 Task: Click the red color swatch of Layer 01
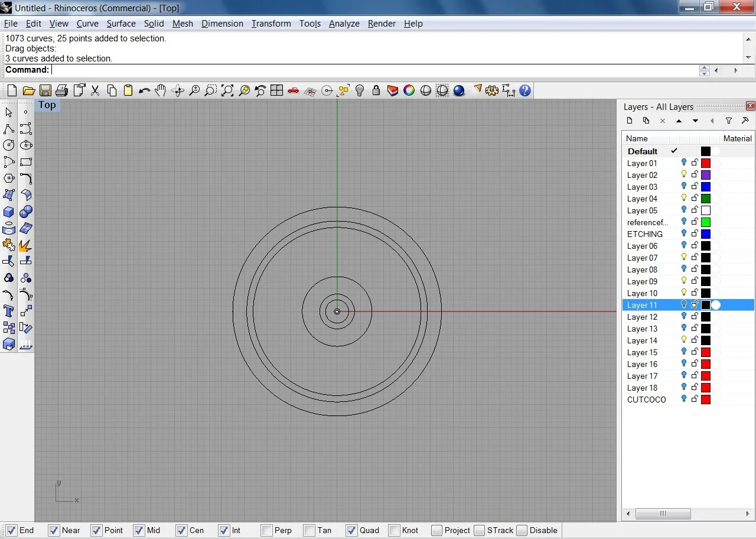(706, 163)
